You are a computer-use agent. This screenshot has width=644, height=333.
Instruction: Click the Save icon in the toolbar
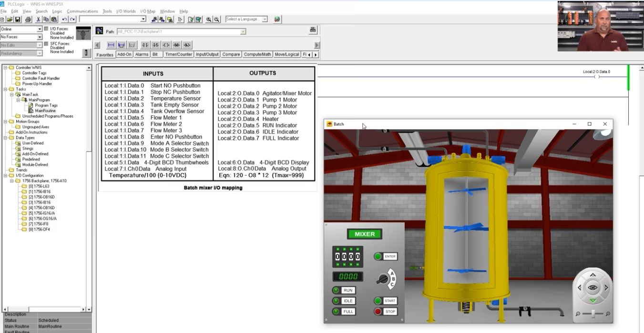tap(18, 20)
